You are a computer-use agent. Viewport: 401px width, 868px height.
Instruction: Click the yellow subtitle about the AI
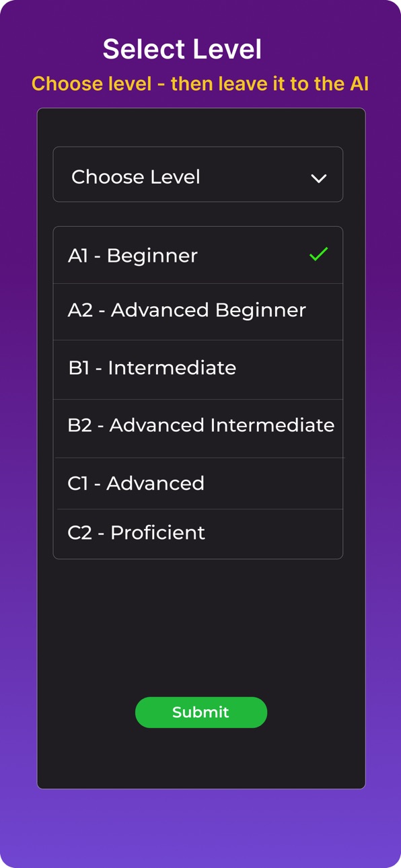click(200, 83)
